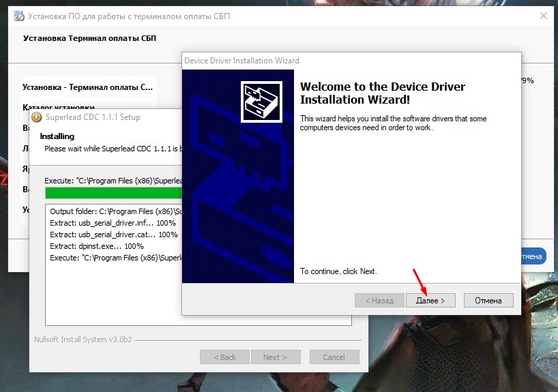The image size is (558, 392).
Task: Select the dpinst.exe extract log entry
Action: point(97,246)
